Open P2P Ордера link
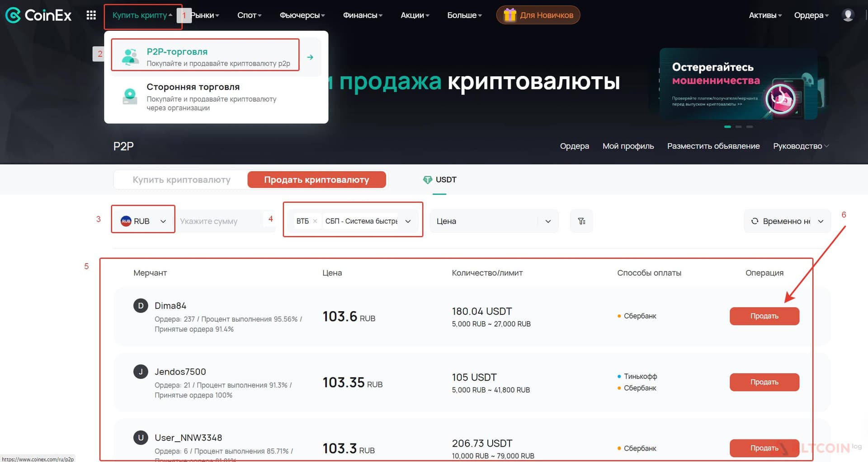Image resolution: width=868 pixels, height=462 pixels. (575, 146)
